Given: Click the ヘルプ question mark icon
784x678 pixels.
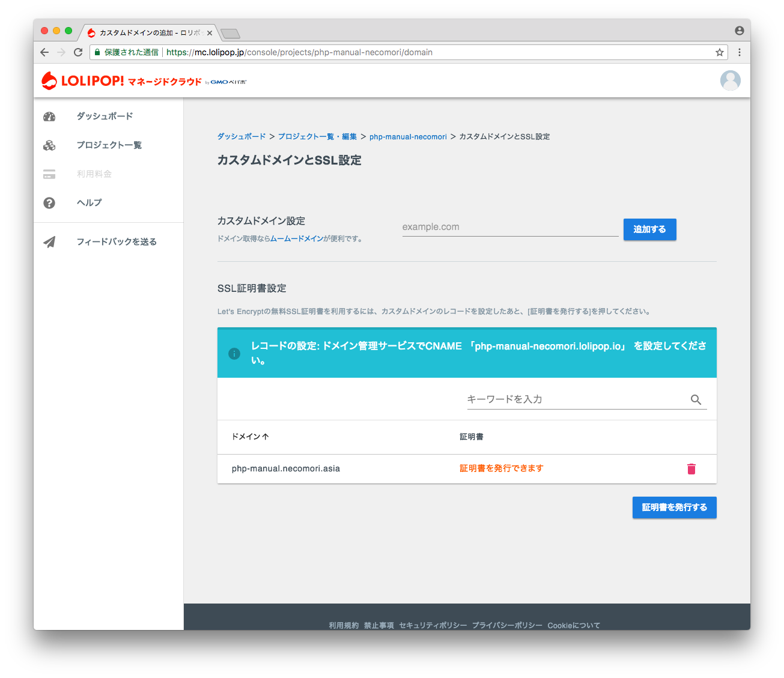Looking at the screenshot, I should point(49,202).
